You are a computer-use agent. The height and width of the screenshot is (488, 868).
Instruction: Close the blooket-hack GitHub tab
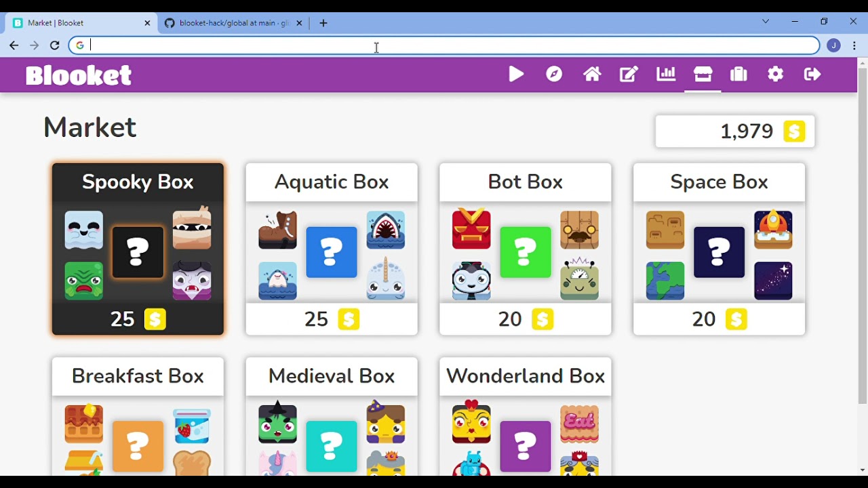pos(299,23)
